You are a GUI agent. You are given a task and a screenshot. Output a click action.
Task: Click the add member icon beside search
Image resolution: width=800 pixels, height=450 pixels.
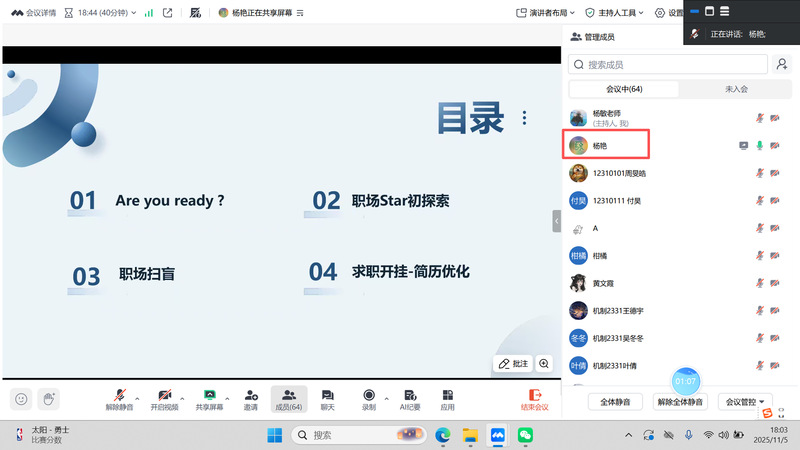point(782,64)
